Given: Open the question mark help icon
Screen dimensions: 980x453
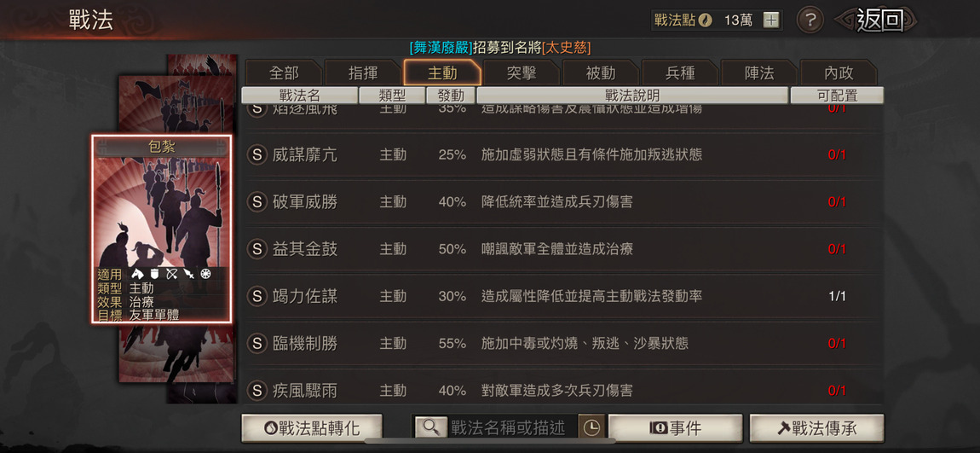Looking at the screenshot, I should [x=810, y=20].
